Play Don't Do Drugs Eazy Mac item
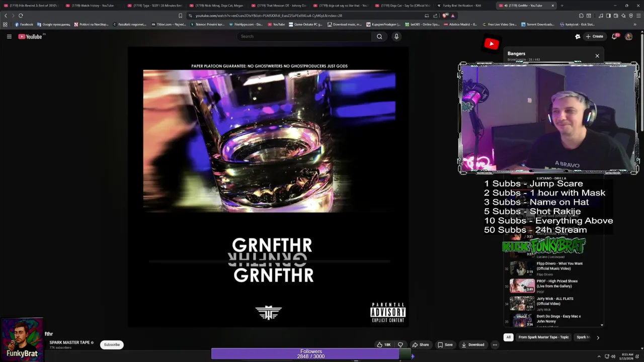 [553, 320]
